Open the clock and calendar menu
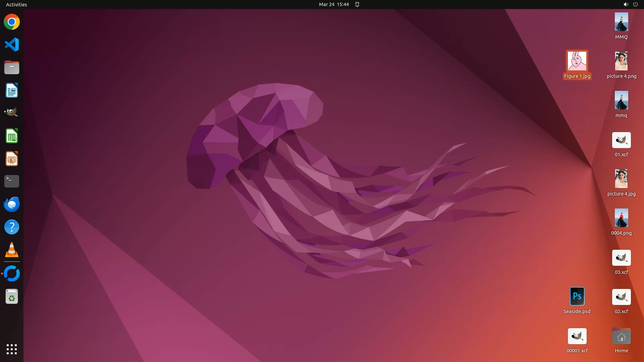Viewport: 644px width, 362px height. tap(333, 4)
